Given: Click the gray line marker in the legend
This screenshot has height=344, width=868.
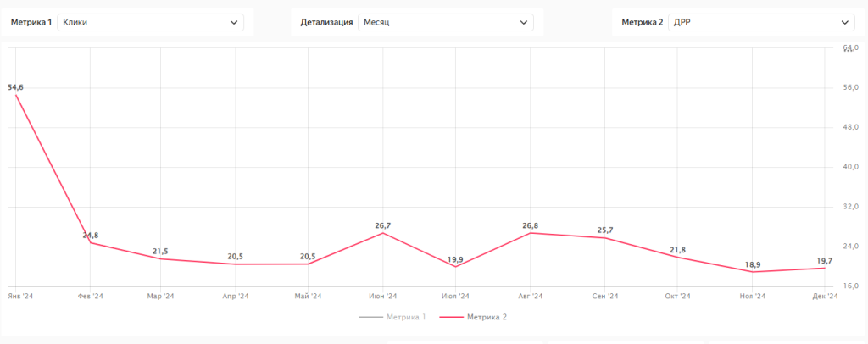Looking at the screenshot, I should (371, 317).
